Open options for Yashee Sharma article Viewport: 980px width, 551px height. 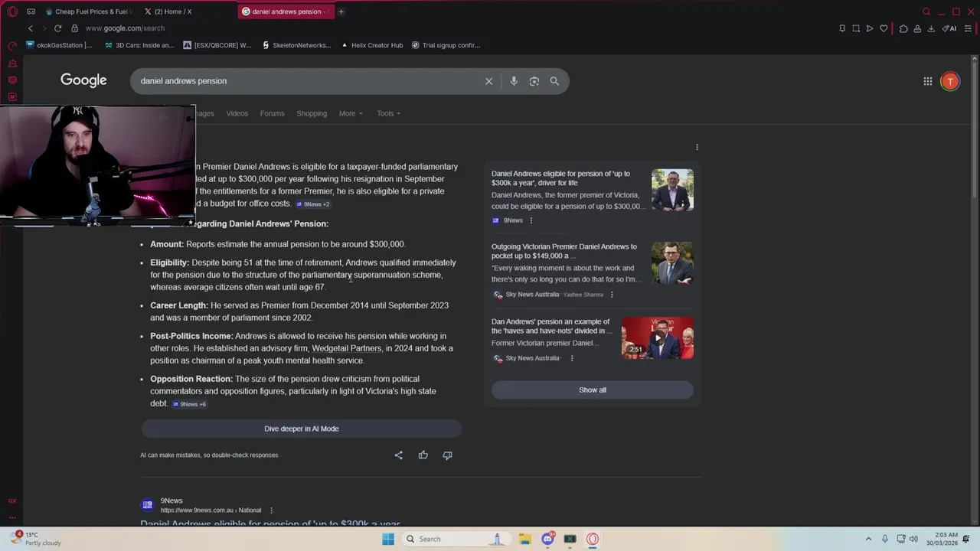coord(612,295)
